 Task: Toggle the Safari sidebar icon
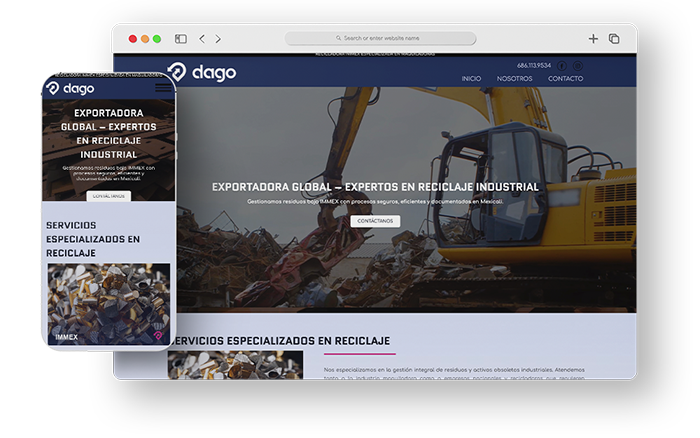pos(181,39)
